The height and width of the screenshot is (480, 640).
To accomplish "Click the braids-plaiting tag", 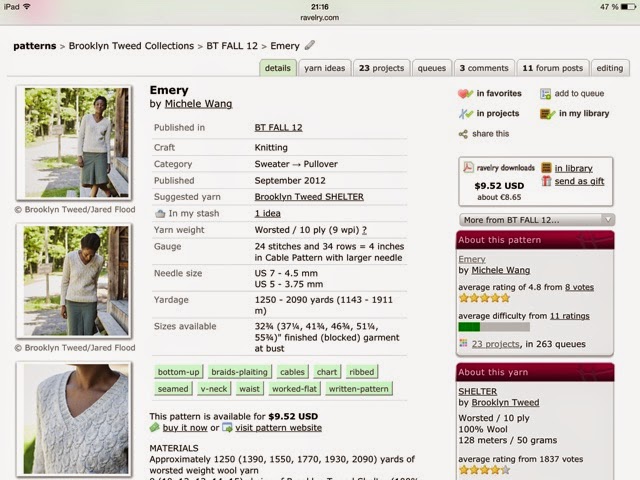I will click(239, 372).
